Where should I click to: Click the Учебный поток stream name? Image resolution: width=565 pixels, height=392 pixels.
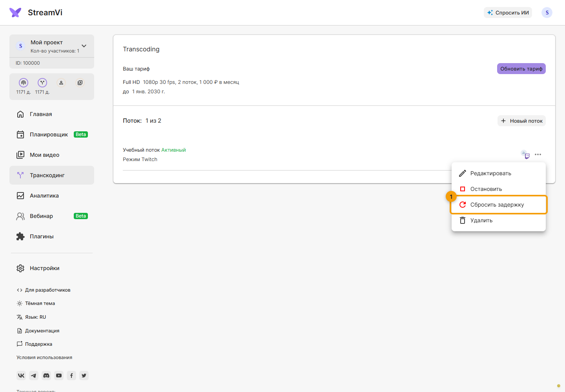(141, 150)
